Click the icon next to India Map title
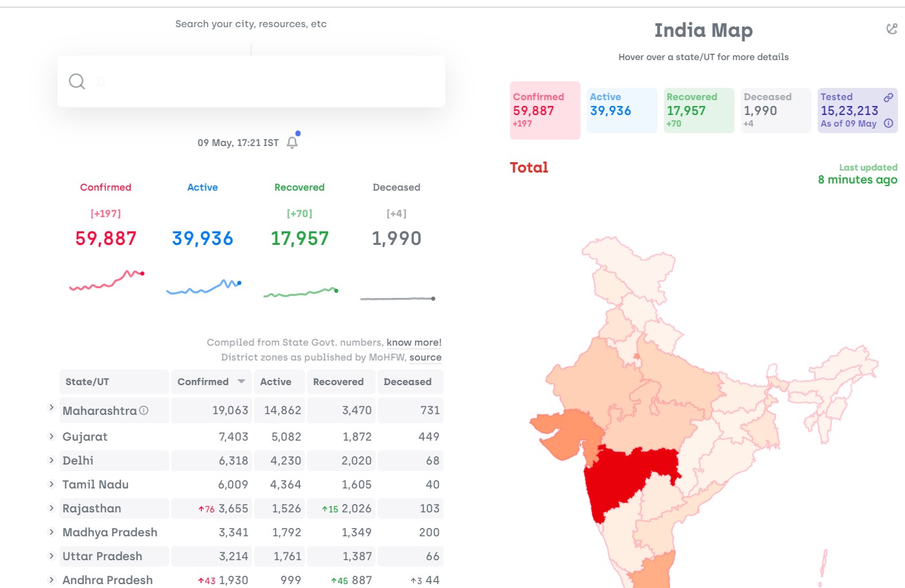The image size is (905, 588). pyautogui.click(x=891, y=28)
